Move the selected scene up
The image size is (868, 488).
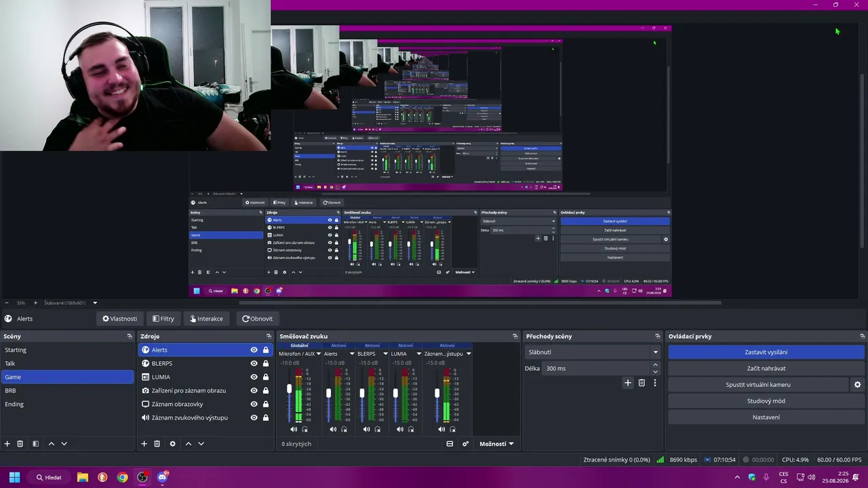pos(51,444)
